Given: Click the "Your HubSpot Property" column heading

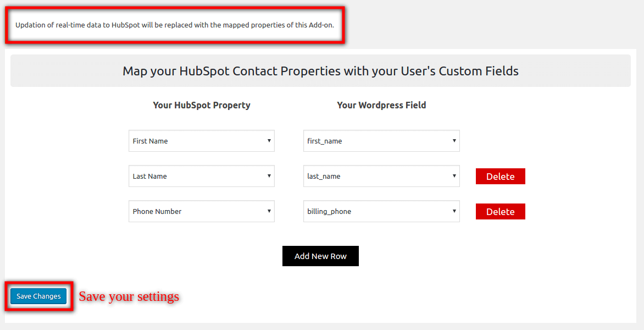Looking at the screenshot, I should click(202, 105).
